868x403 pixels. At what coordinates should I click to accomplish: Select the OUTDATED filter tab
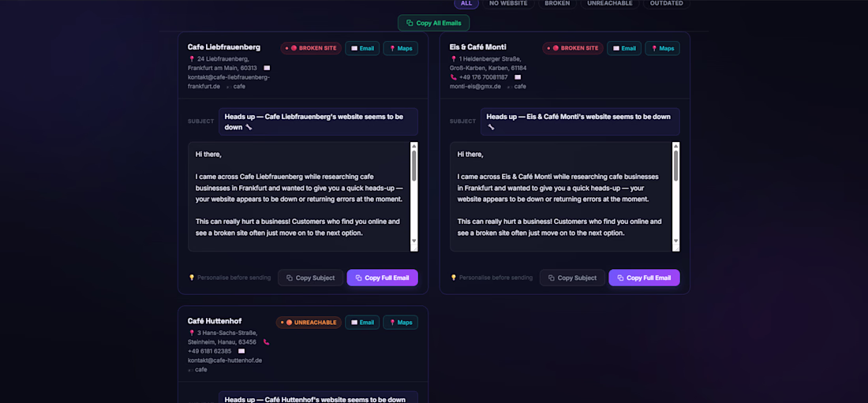(666, 3)
